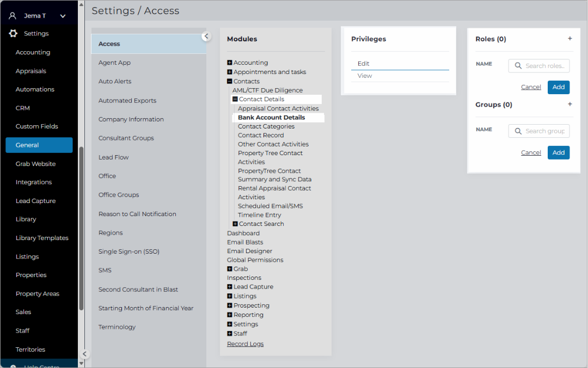
Task: Open Consultant Groups settings
Action: point(126,138)
